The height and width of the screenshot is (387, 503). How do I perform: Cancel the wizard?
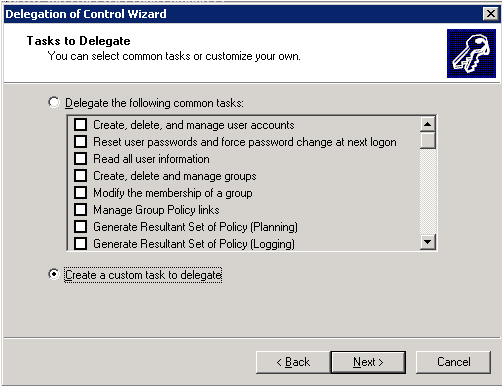[x=453, y=362]
